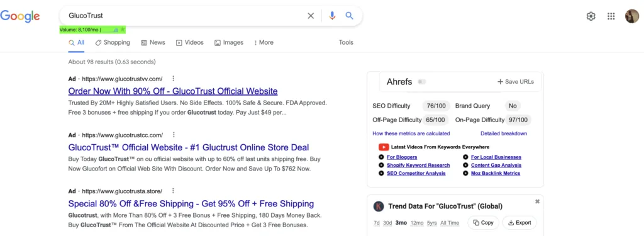This screenshot has height=236, width=644.
Task: Click Save URLs button
Action: (516, 82)
